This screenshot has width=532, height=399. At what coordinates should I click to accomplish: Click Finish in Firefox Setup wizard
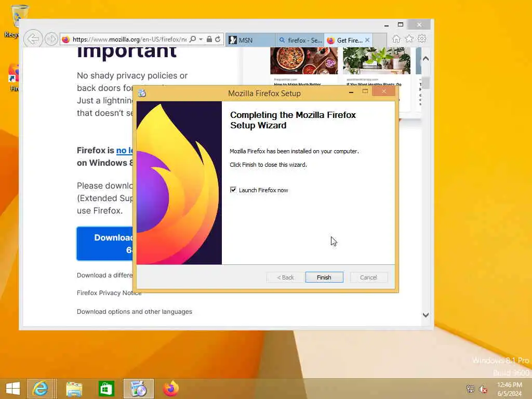pos(324,277)
